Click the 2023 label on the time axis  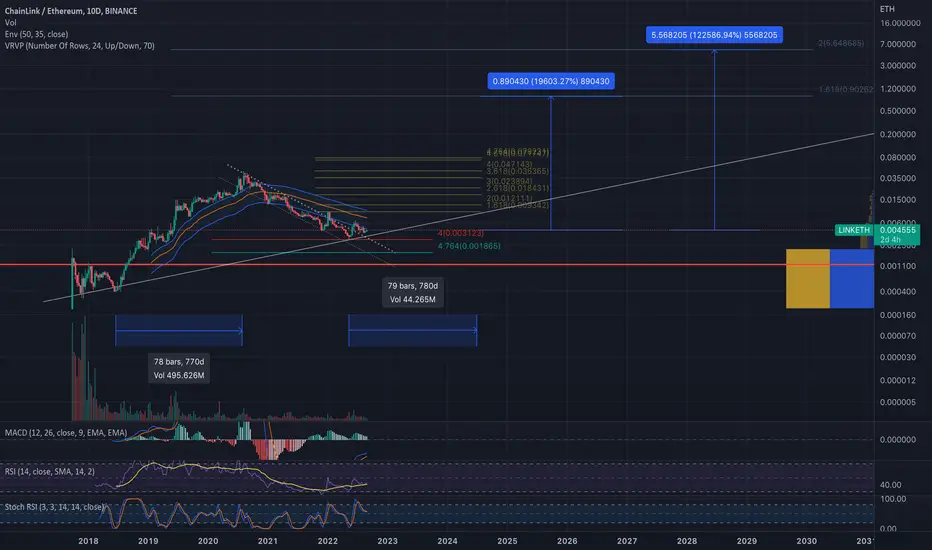(x=387, y=540)
